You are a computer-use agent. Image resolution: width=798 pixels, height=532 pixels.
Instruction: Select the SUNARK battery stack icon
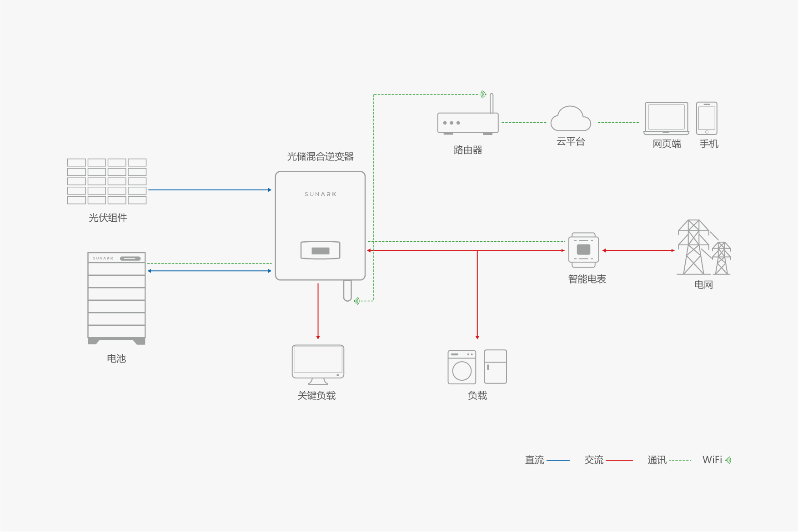click(116, 298)
